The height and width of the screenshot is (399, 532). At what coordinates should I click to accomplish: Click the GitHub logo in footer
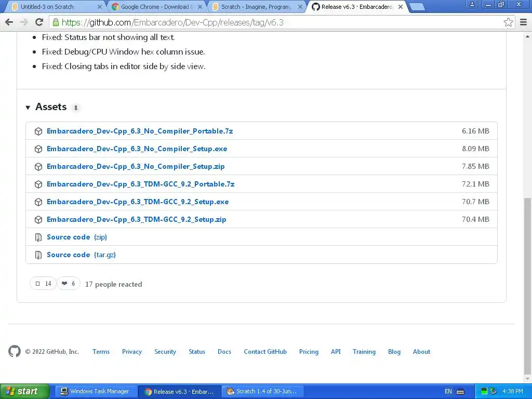pyautogui.click(x=14, y=351)
